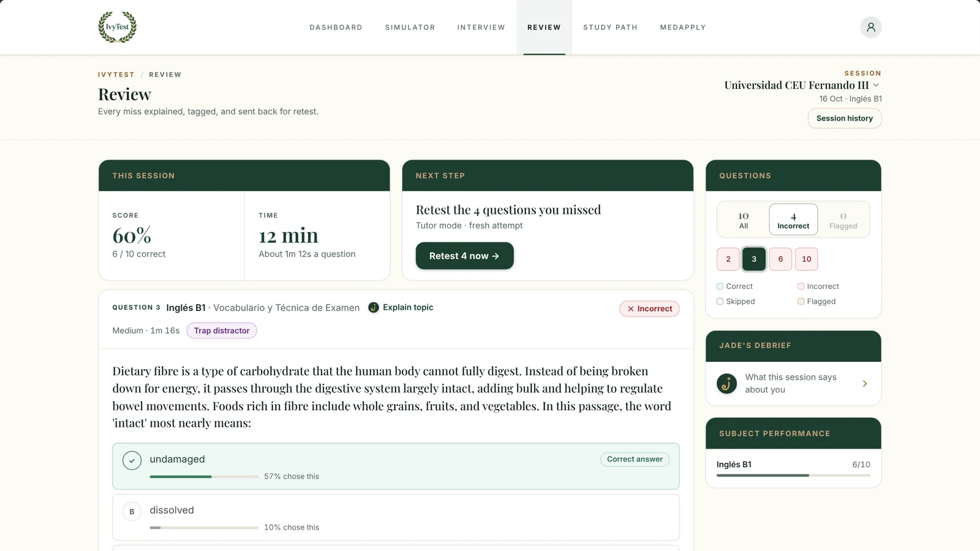Click the green checkmark circle on undamaged
The image size is (980, 551).
coord(132,460)
